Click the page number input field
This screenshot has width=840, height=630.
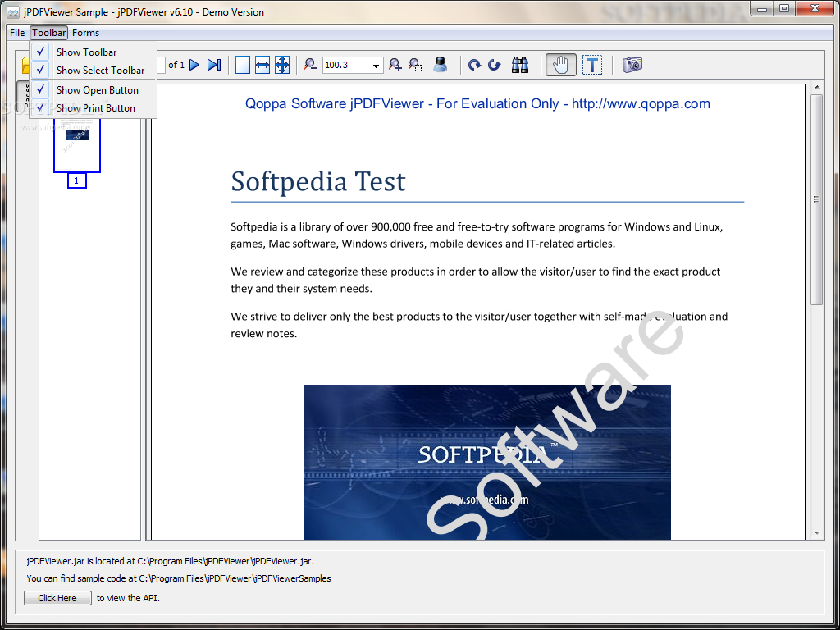click(161, 65)
